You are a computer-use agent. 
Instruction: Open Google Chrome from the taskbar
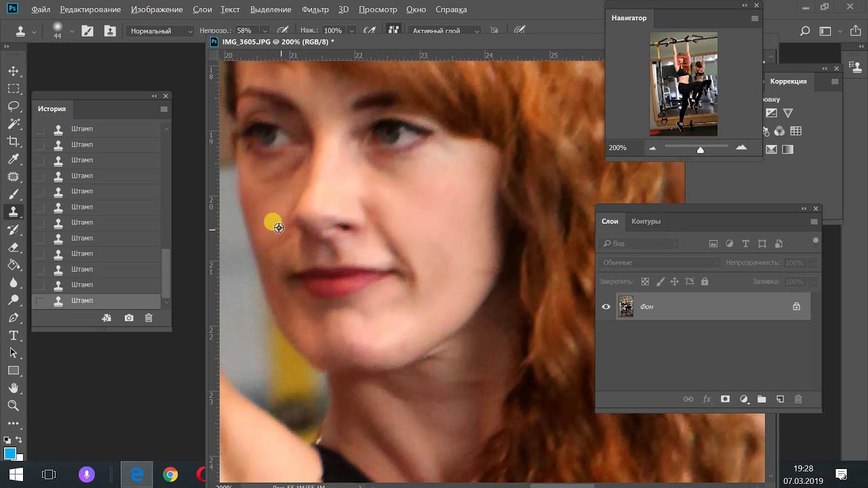[x=170, y=474]
